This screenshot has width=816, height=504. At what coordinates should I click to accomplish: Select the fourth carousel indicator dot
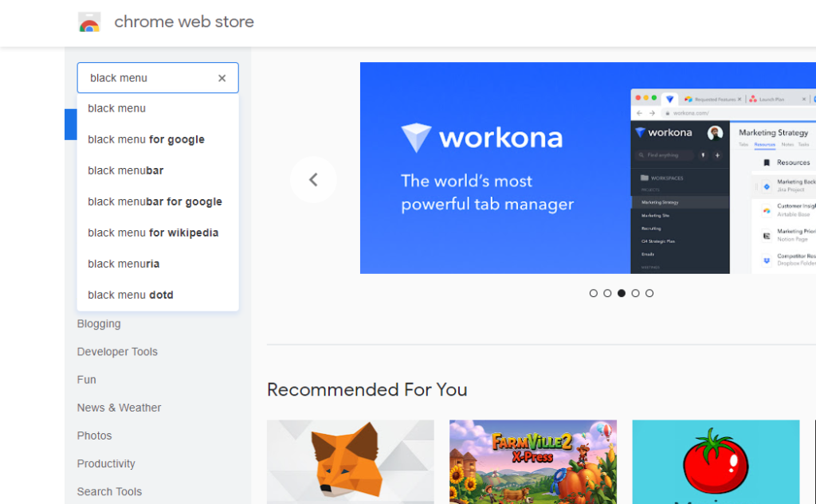pyautogui.click(x=635, y=293)
